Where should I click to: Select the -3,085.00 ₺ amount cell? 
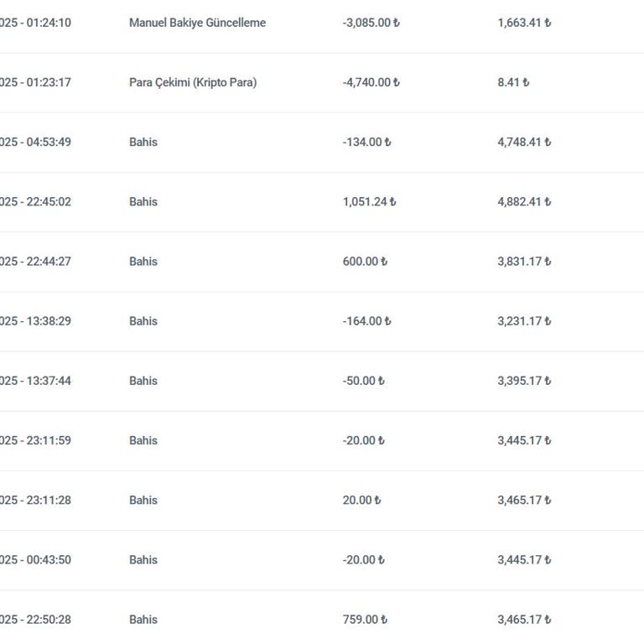click(371, 23)
